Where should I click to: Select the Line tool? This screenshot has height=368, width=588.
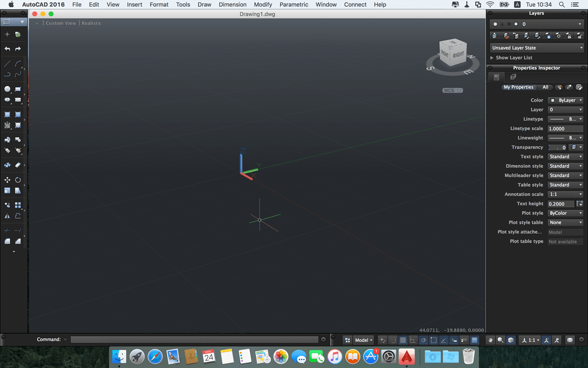pos(7,63)
